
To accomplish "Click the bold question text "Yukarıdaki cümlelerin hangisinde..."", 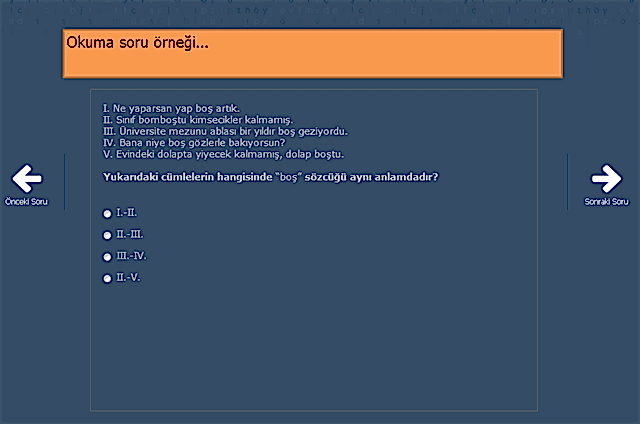I will click(271, 177).
